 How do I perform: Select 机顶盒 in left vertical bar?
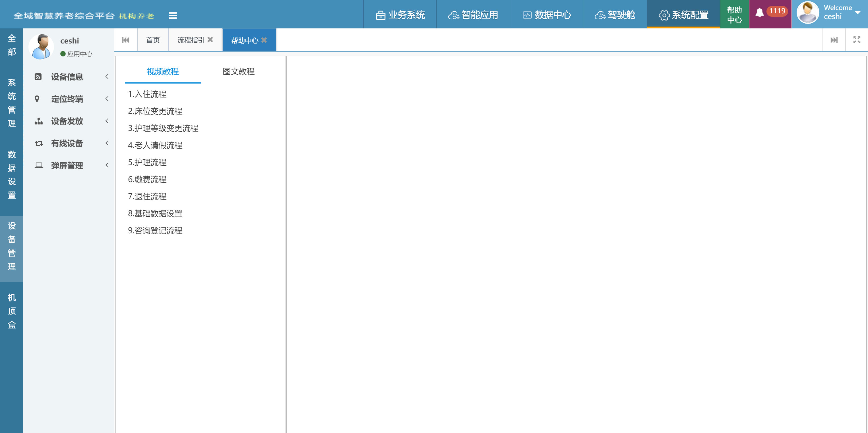11,311
